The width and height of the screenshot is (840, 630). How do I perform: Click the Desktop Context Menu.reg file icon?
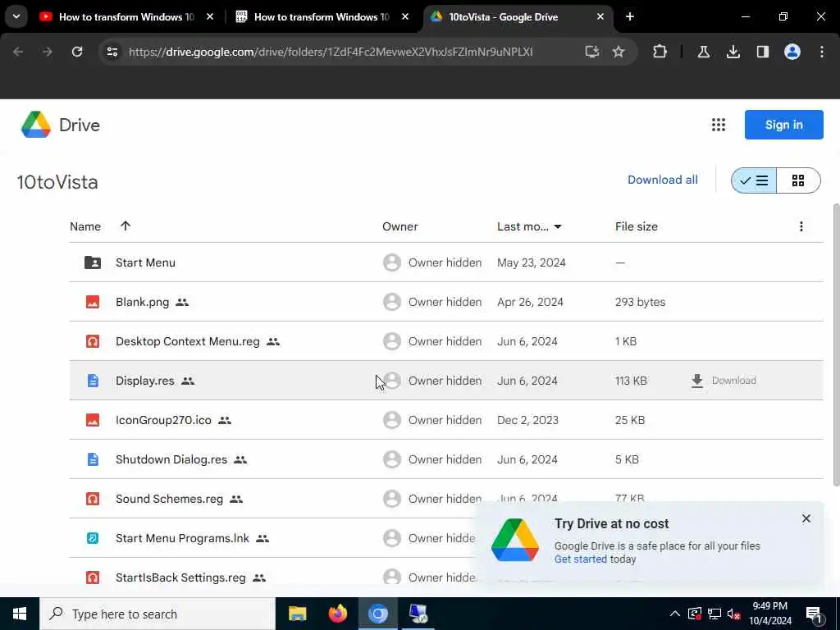tap(93, 341)
